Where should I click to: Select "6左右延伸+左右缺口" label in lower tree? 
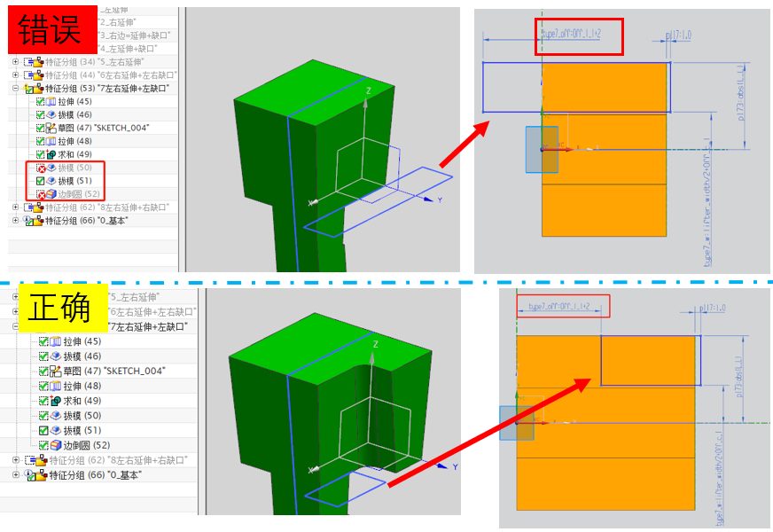coord(152,312)
